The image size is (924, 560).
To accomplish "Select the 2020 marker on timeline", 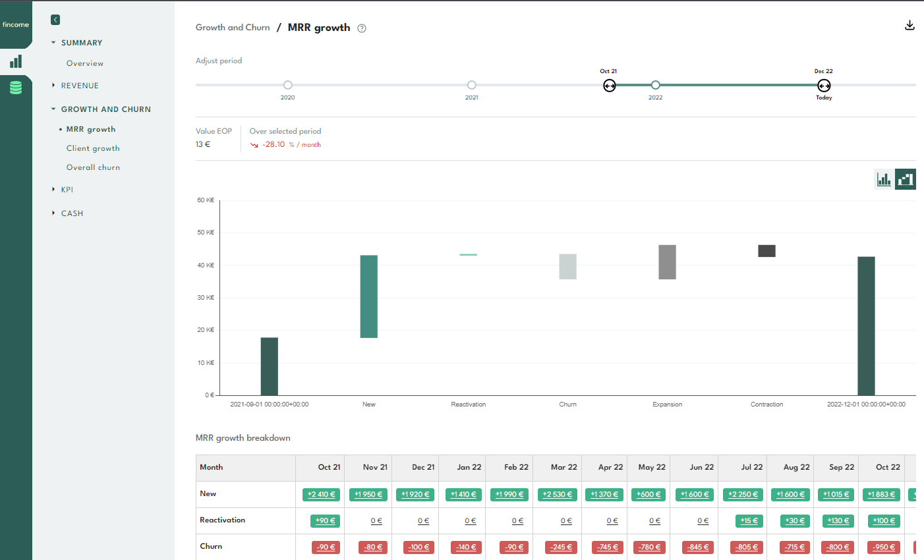I will tap(288, 85).
